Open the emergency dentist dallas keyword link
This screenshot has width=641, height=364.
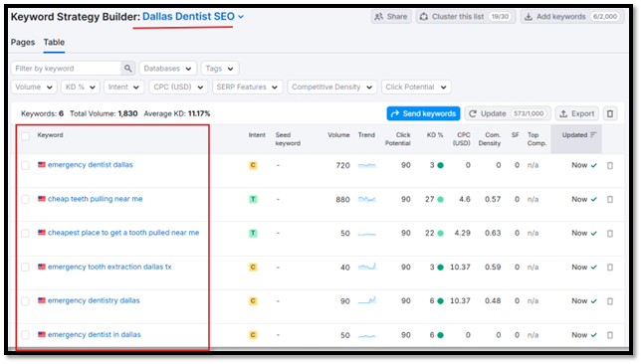(x=91, y=165)
